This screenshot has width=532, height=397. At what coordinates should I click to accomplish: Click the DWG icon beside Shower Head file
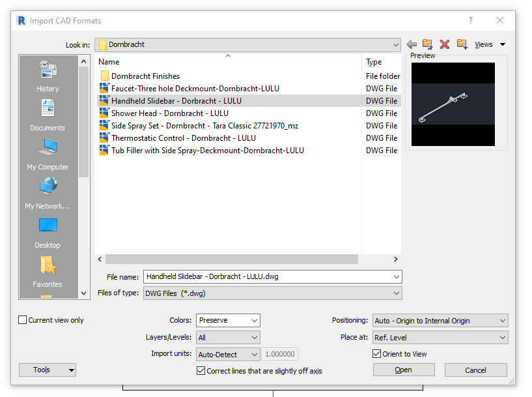coord(104,113)
